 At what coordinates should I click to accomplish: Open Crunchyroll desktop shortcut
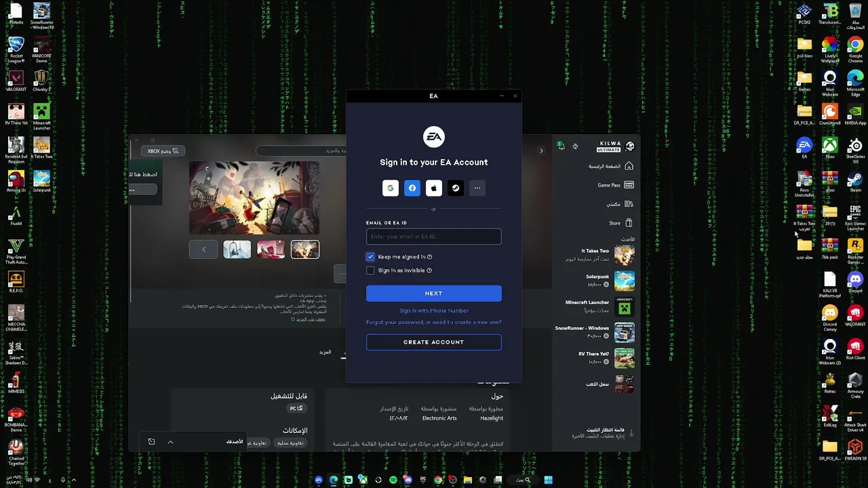[830, 115]
